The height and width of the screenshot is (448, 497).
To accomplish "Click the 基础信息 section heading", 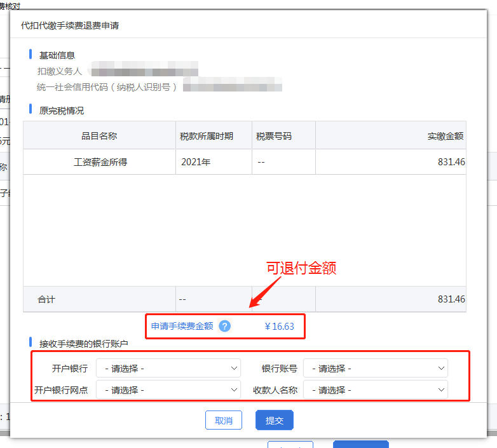I will (x=57, y=55).
